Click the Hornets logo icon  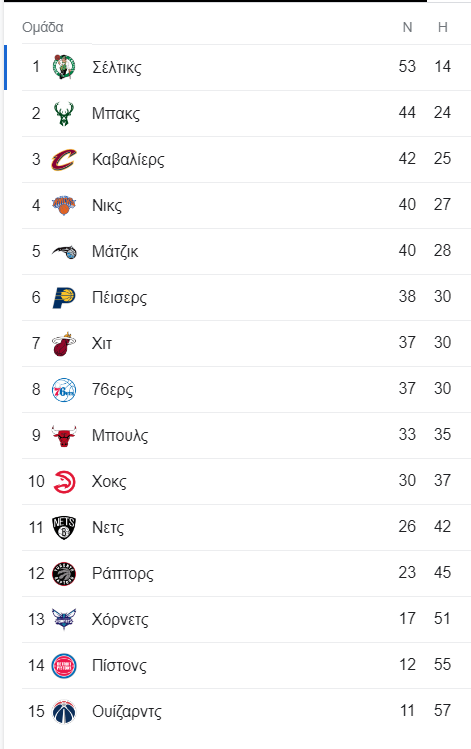(64, 619)
